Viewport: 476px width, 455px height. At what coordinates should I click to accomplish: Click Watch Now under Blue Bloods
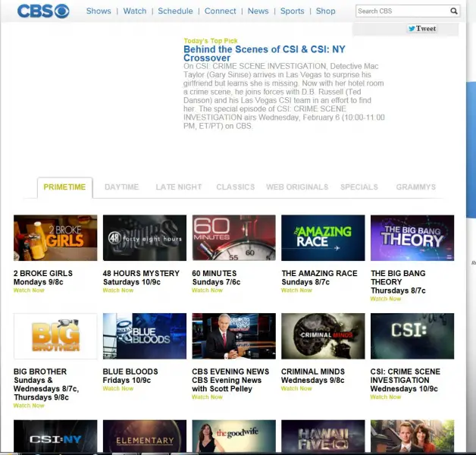point(118,388)
